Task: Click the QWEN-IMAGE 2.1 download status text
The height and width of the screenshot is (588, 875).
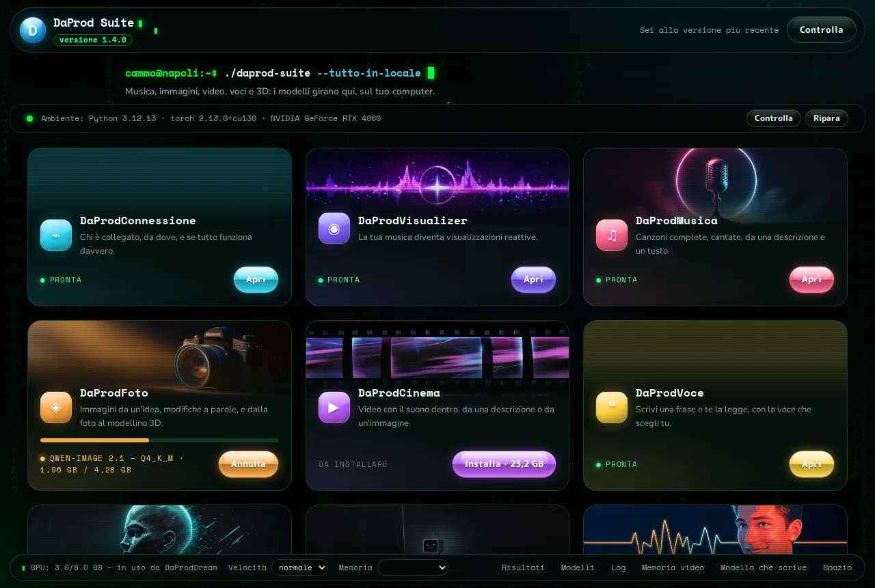Action: [112, 464]
